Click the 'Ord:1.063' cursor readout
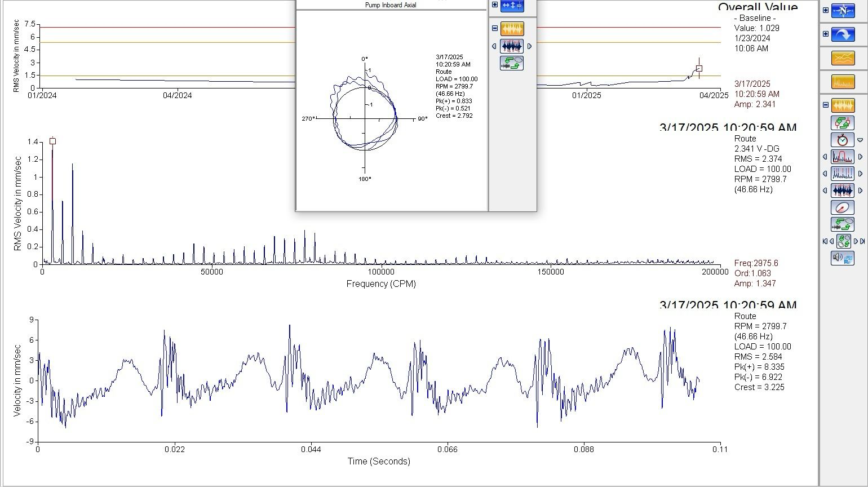The width and height of the screenshot is (868, 487). (754, 273)
